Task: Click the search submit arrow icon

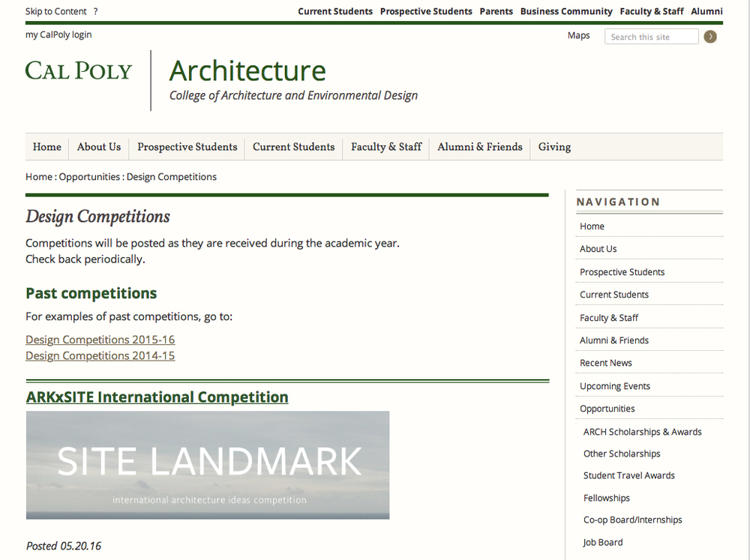Action: (x=710, y=37)
